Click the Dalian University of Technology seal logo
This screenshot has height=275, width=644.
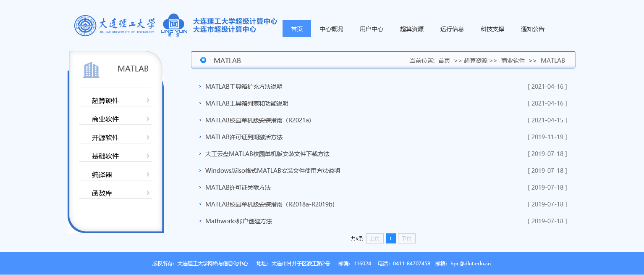click(86, 25)
